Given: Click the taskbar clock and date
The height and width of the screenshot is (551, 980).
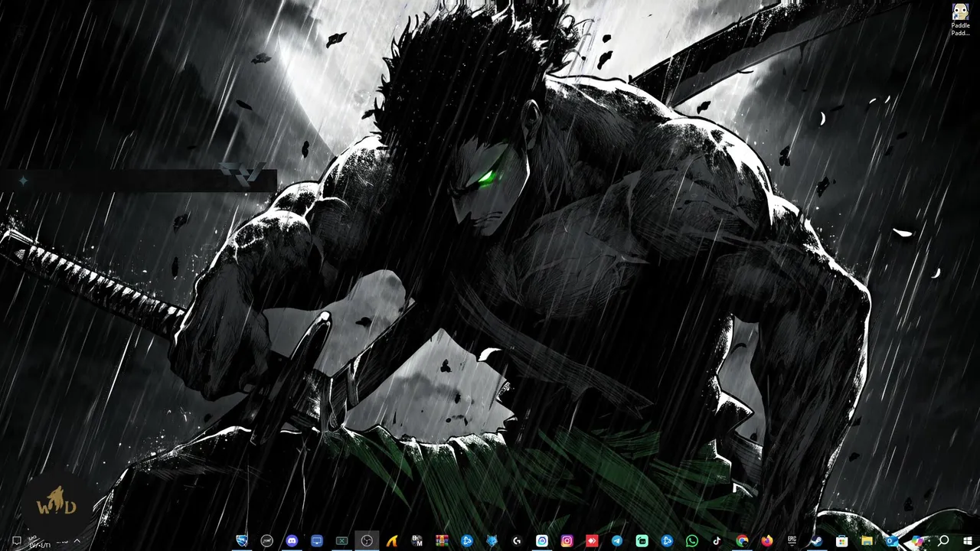Looking at the screenshot, I should coord(41,542).
